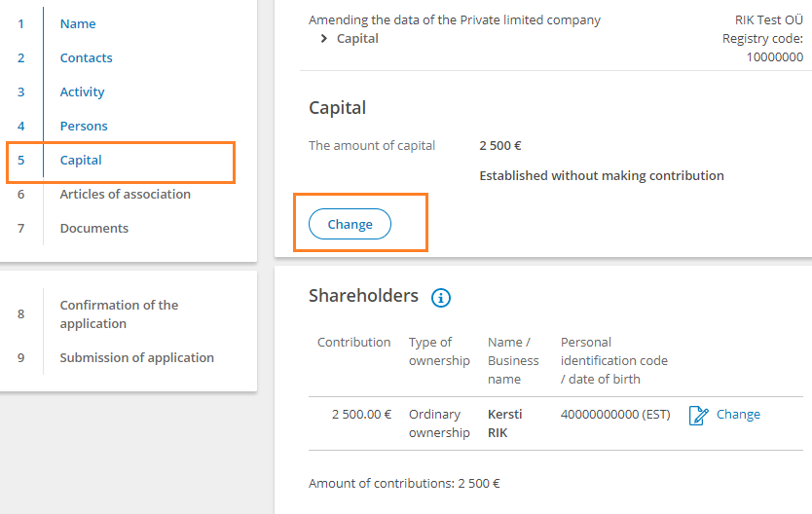Click the Change link for shareholder row
This screenshot has width=812, height=514.
coord(738,414)
